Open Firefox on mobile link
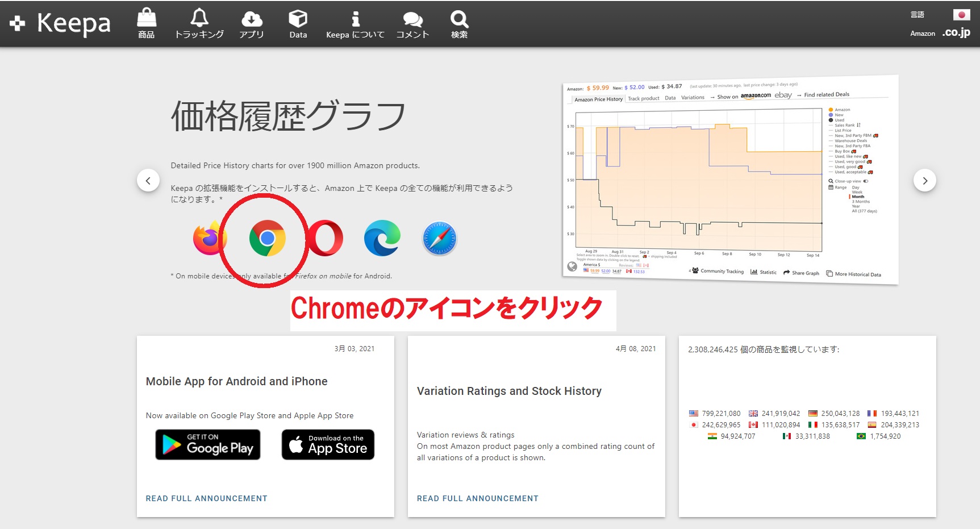980x529 pixels. click(x=323, y=276)
